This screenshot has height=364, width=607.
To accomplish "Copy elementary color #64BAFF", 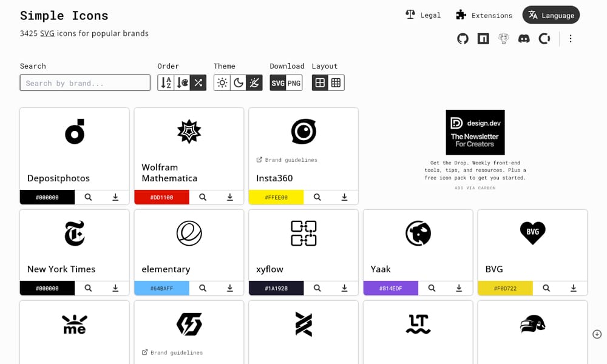I will [162, 288].
